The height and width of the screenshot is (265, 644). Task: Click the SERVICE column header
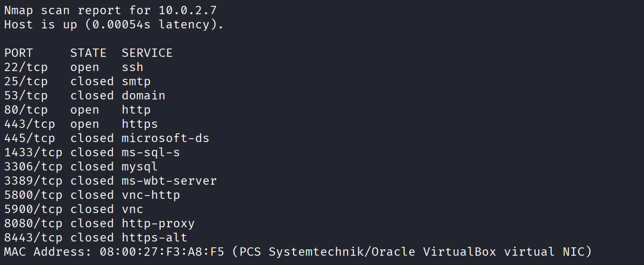click(147, 53)
